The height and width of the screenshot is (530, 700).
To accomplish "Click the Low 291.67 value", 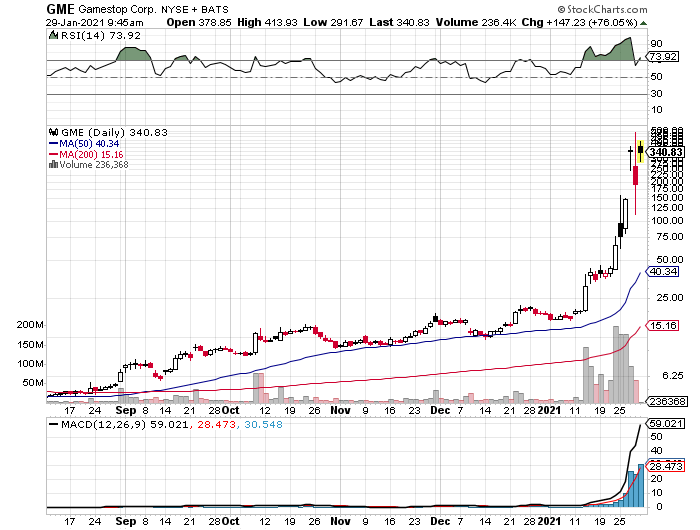I will [x=333, y=22].
